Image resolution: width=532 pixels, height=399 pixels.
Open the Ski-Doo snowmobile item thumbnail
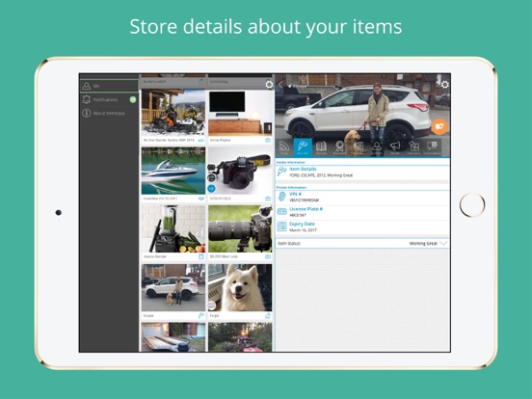(173, 113)
